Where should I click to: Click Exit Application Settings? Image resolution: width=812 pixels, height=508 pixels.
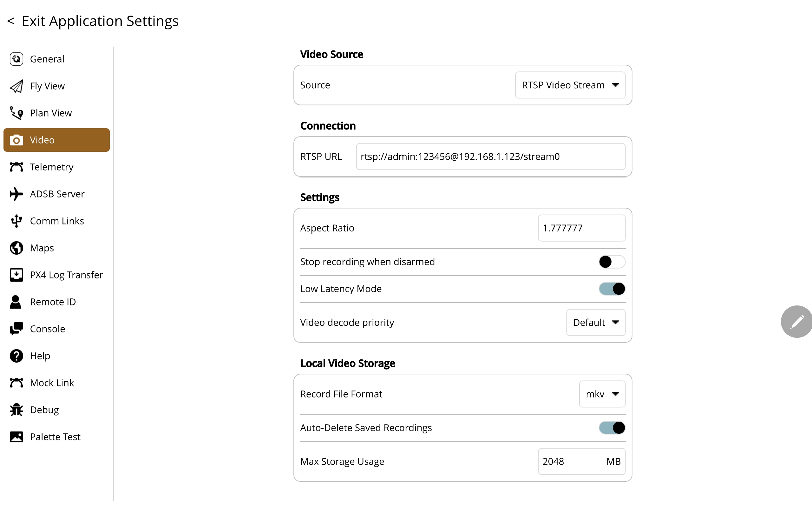tap(100, 21)
